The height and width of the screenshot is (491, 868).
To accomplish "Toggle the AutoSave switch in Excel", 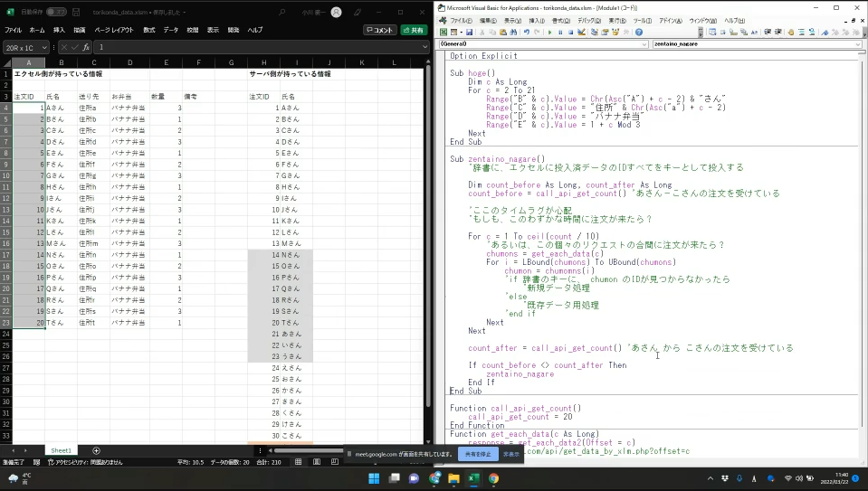I will click(56, 12).
